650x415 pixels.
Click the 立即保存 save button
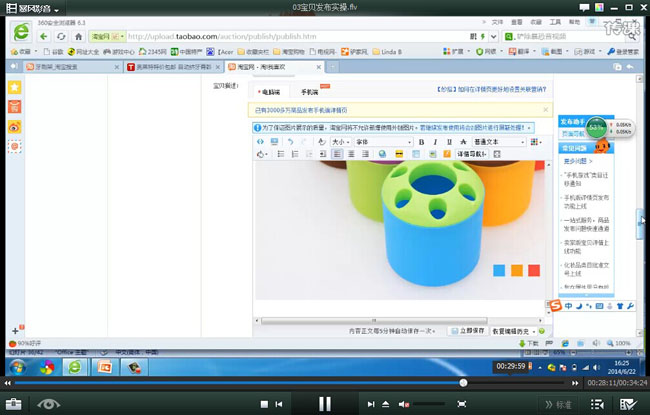(x=468, y=331)
